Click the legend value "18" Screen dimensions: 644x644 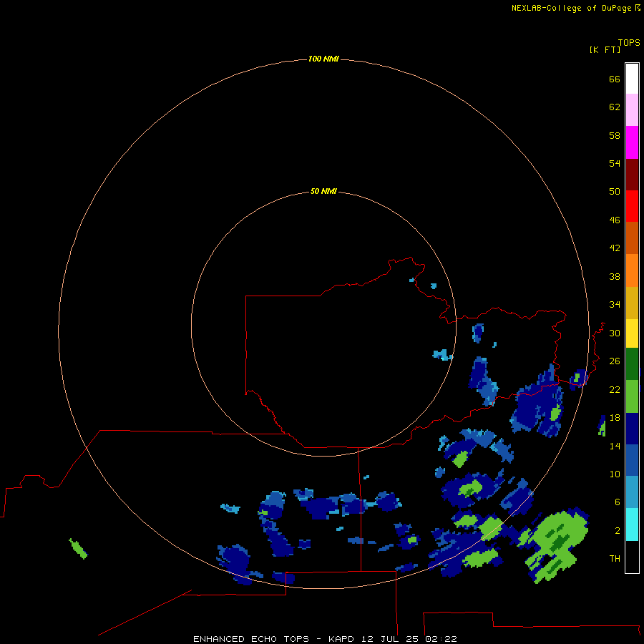(x=615, y=418)
